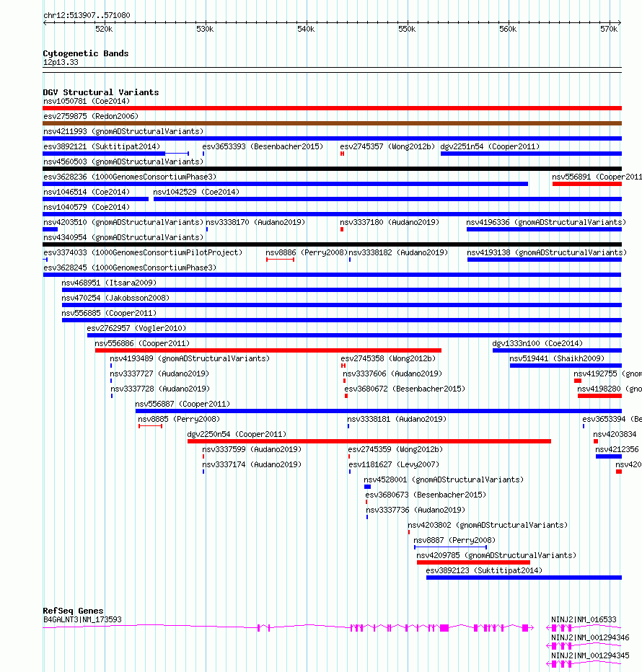Open esv3653393 (Besenbacher2015) variant

[x=263, y=146]
